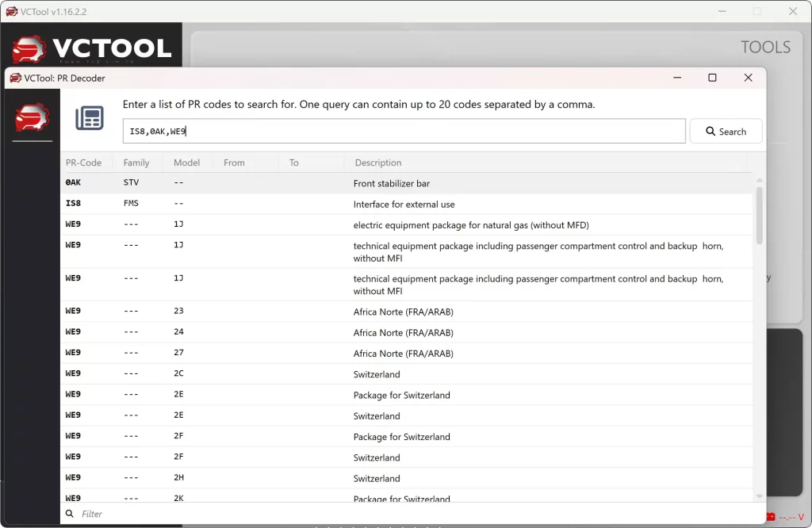Sort by the PR-Code column header
The width and height of the screenshot is (812, 528).
point(83,163)
